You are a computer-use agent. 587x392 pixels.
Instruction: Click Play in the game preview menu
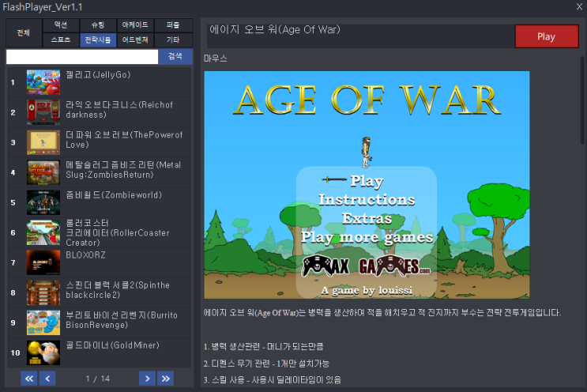tap(367, 181)
